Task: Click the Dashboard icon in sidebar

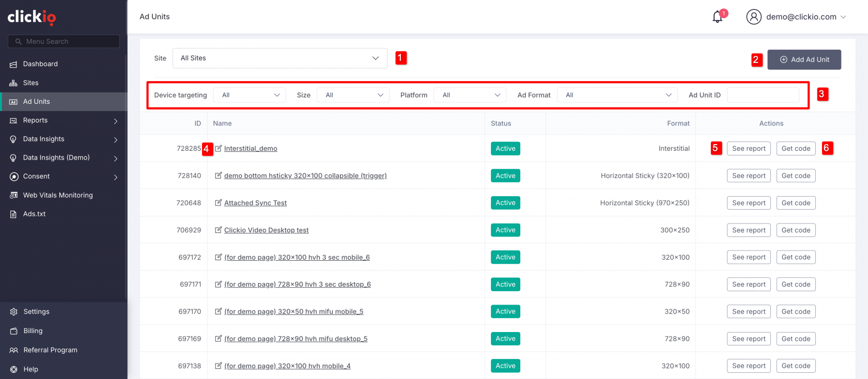Action: (x=13, y=64)
